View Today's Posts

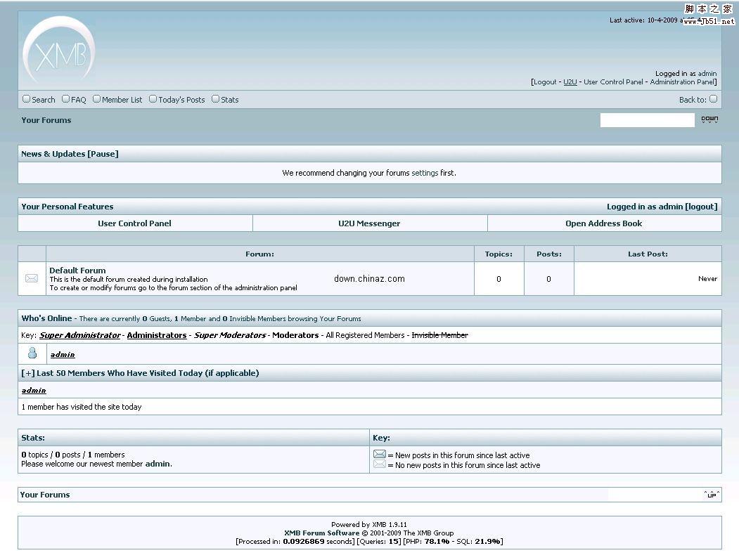click(x=181, y=100)
